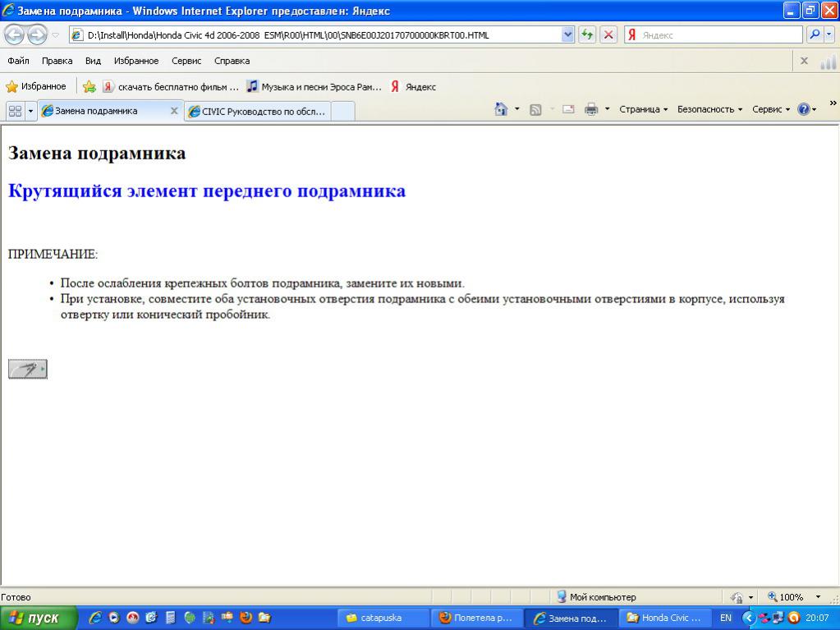Open the Безопасность dropdown menu
This screenshot has width=840, height=630.
pyautogui.click(x=709, y=109)
